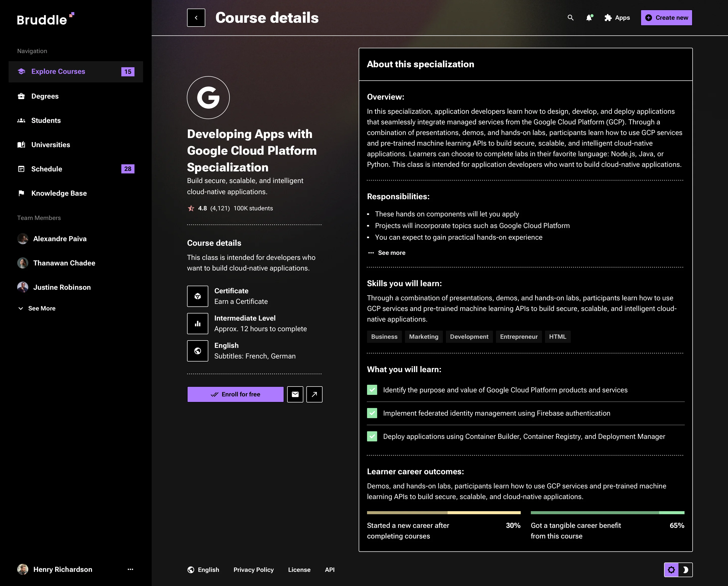
Task: Click the back arrow on Course details
Action: 196,17
